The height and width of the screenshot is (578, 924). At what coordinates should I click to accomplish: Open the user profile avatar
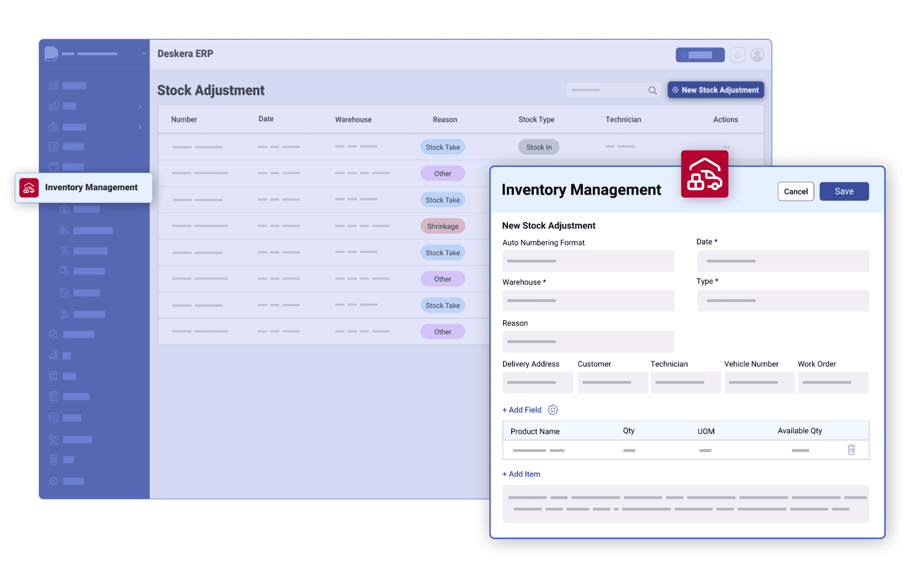point(757,55)
